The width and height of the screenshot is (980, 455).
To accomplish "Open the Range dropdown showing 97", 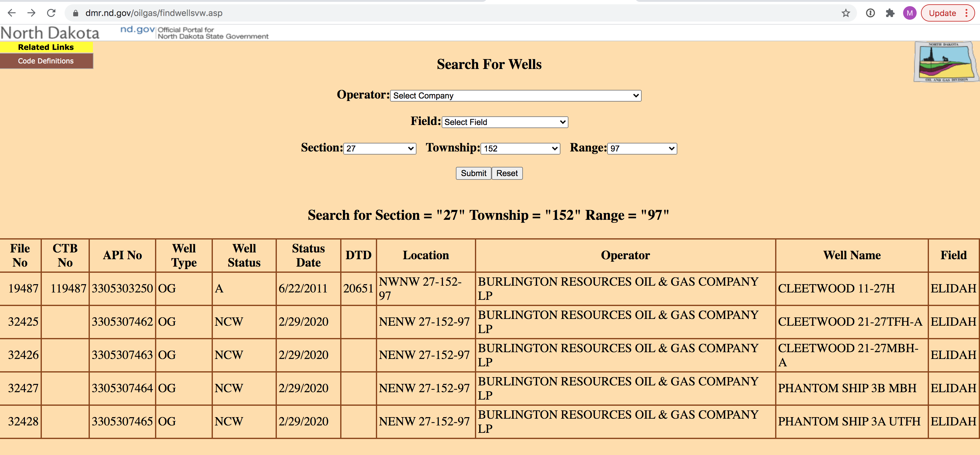I will click(642, 148).
